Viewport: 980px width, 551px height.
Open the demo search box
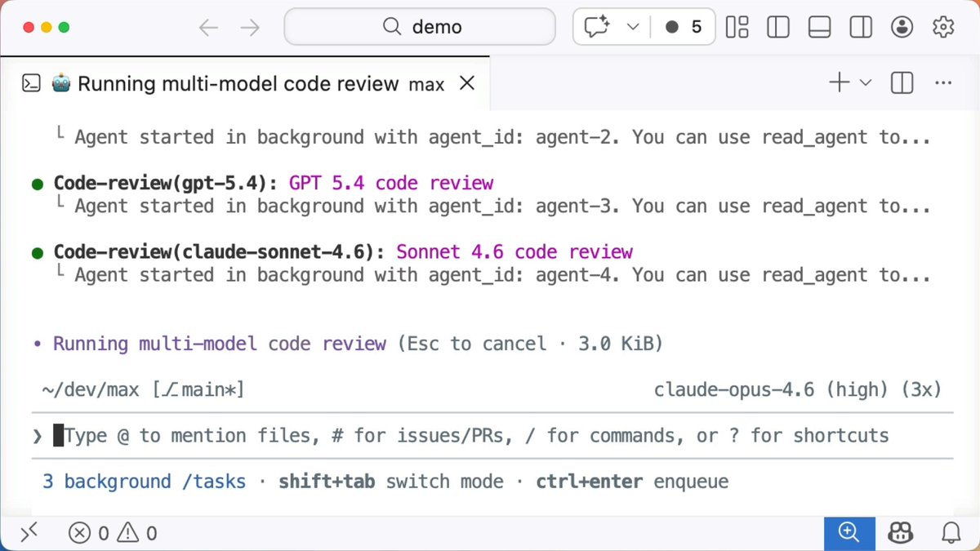coord(421,27)
